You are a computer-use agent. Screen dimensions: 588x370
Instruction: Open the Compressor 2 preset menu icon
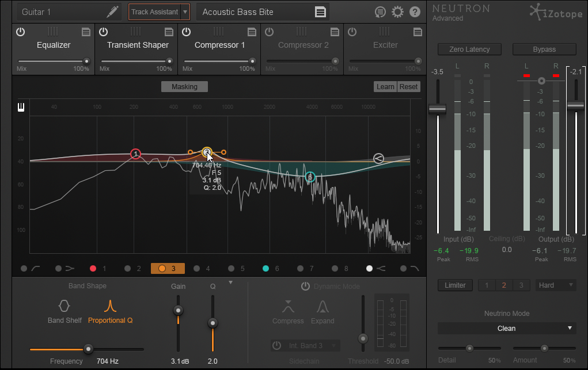coord(335,32)
